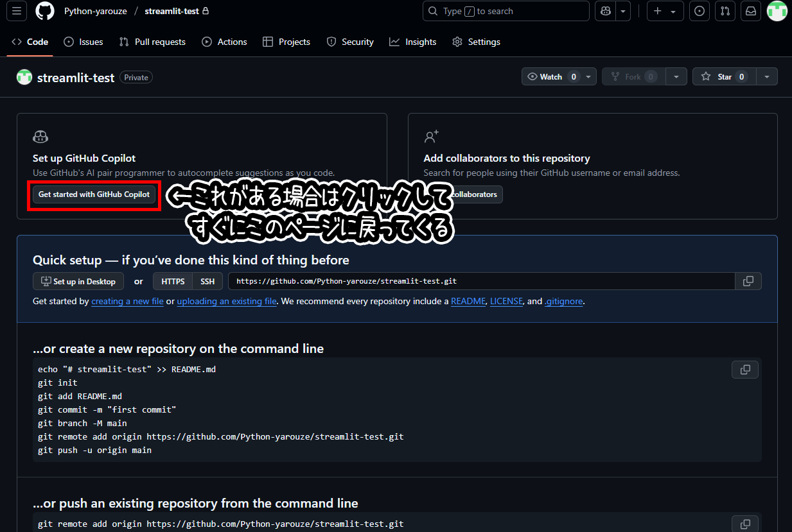Expand the Fork options dropdown arrow

pyautogui.click(x=676, y=76)
